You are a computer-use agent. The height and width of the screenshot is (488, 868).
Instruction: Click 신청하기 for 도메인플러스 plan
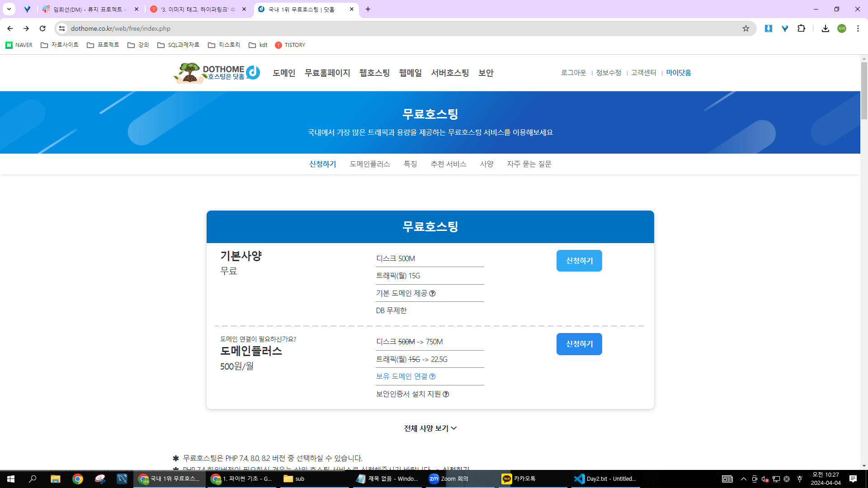pos(579,344)
